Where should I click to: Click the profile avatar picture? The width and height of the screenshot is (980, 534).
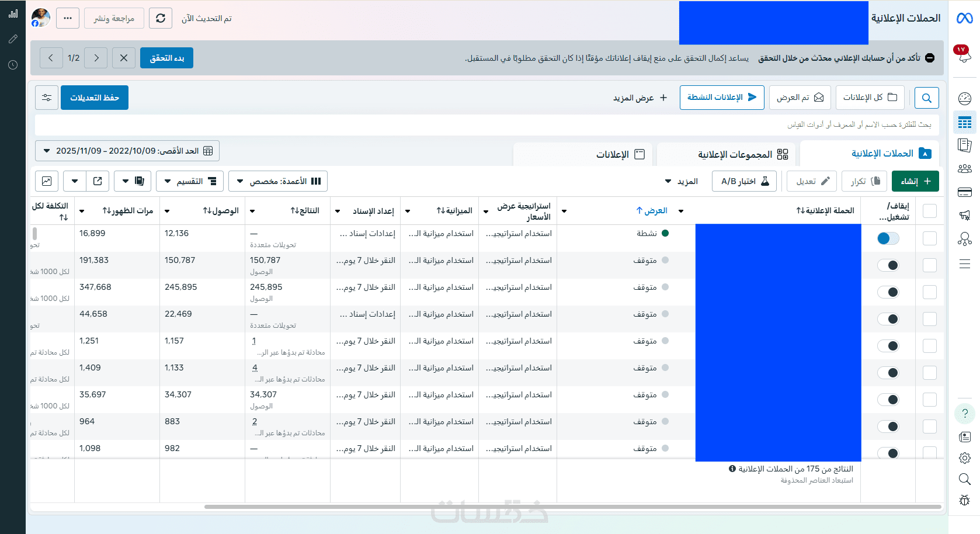point(40,18)
